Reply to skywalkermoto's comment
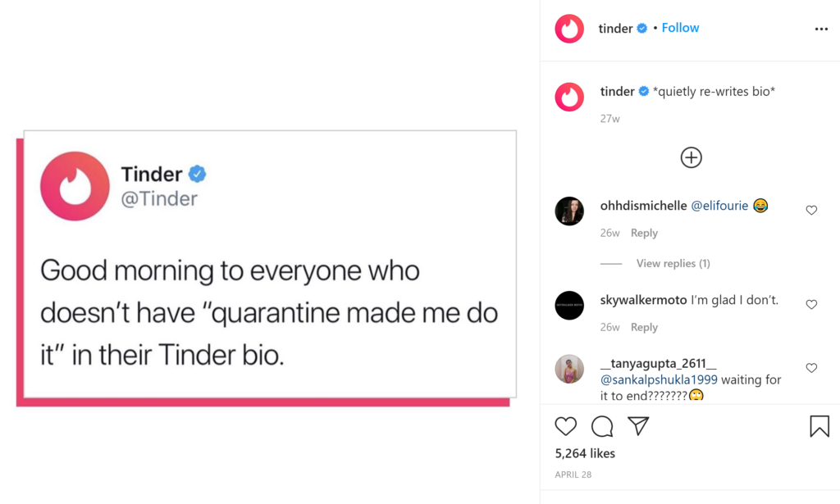This screenshot has height=504, width=840. pyautogui.click(x=644, y=327)
